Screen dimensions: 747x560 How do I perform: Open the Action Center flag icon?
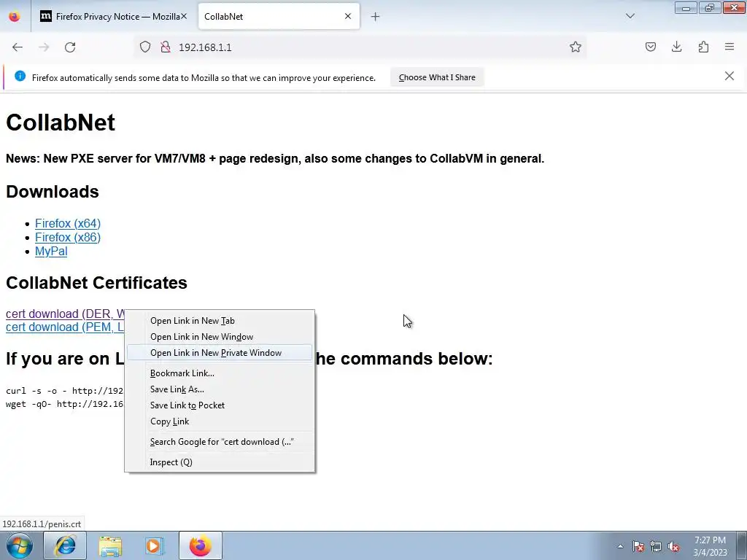tap(638, 546)
